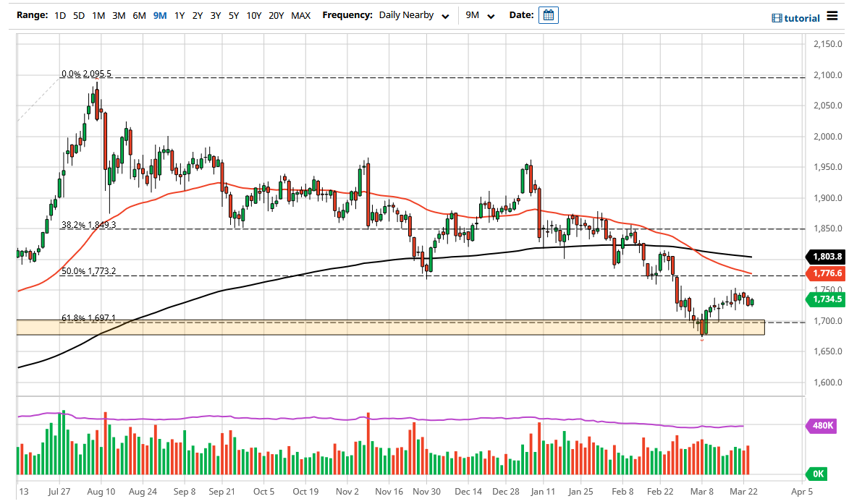849x504 pixels.
Task: Open the tutorial link
Action: 802,18
